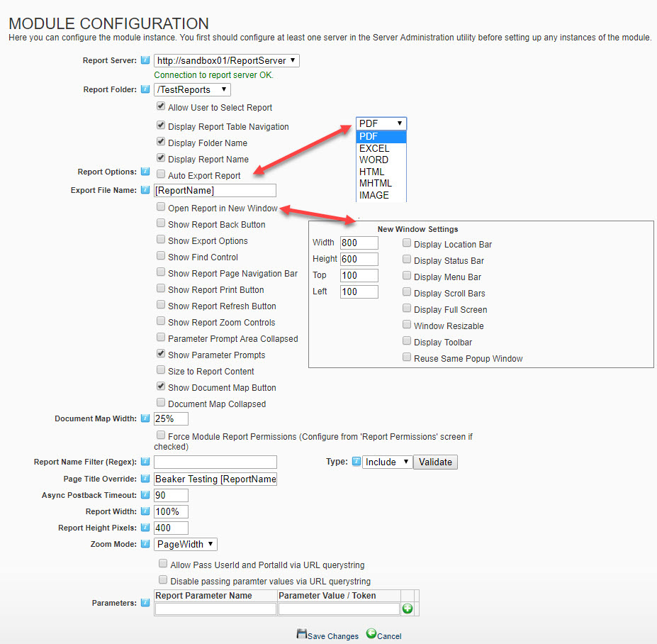
Task: Click the Validate button
Action: (x=435, y=462)
